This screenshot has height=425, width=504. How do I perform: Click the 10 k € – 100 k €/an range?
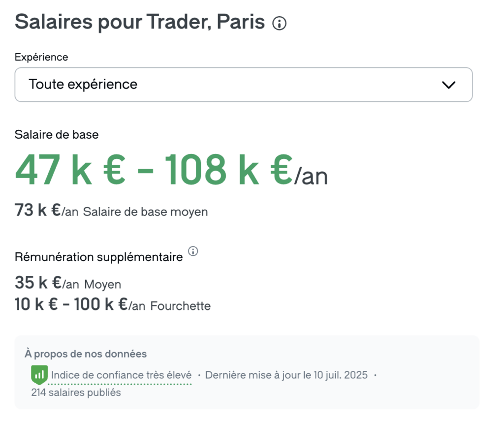[80, 305]
